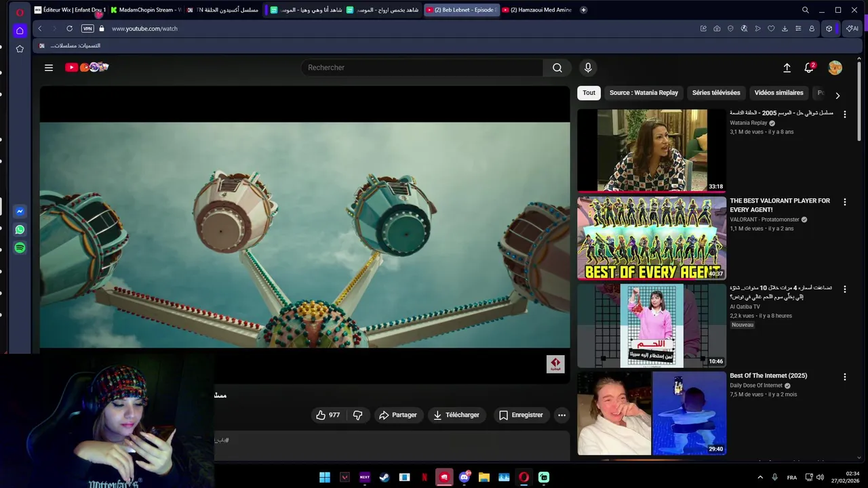Open options for Al Qatiba TV video
This screenshot has width=868, height=488.
(x=844, y=289)
